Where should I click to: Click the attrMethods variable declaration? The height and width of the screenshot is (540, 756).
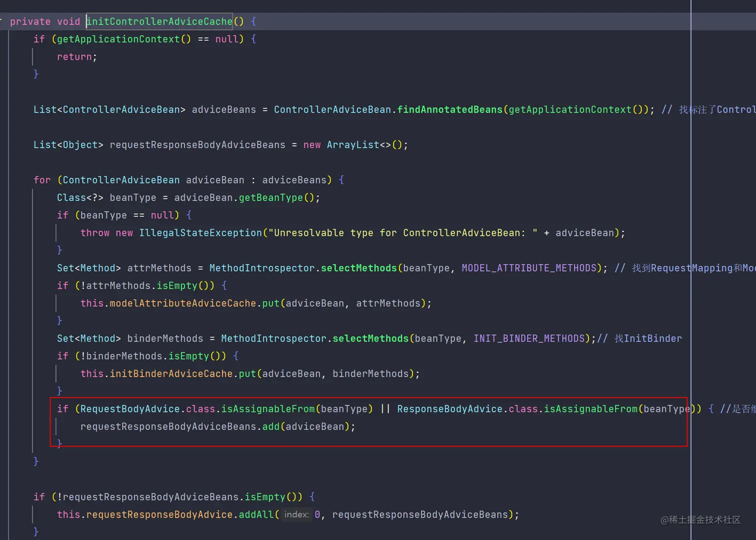coord(159,268)
